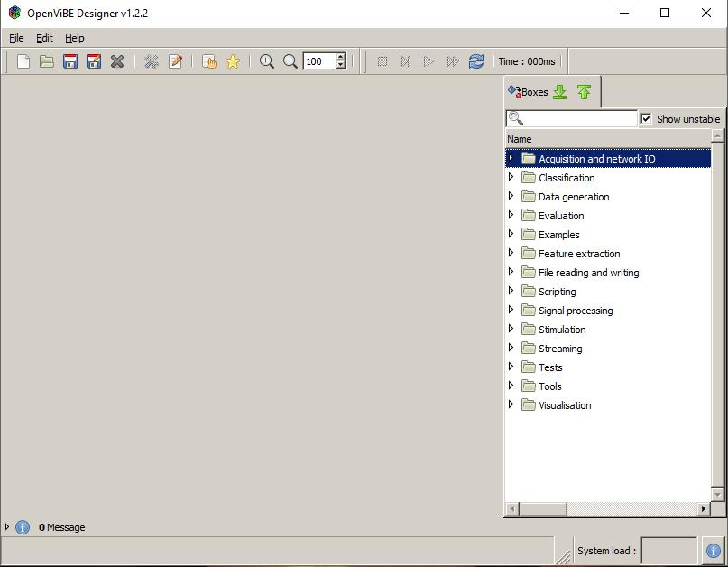The width and height of the screenshot is (728, 567).
Task: Expand the Stimulation category arrow
Action: 511,329
